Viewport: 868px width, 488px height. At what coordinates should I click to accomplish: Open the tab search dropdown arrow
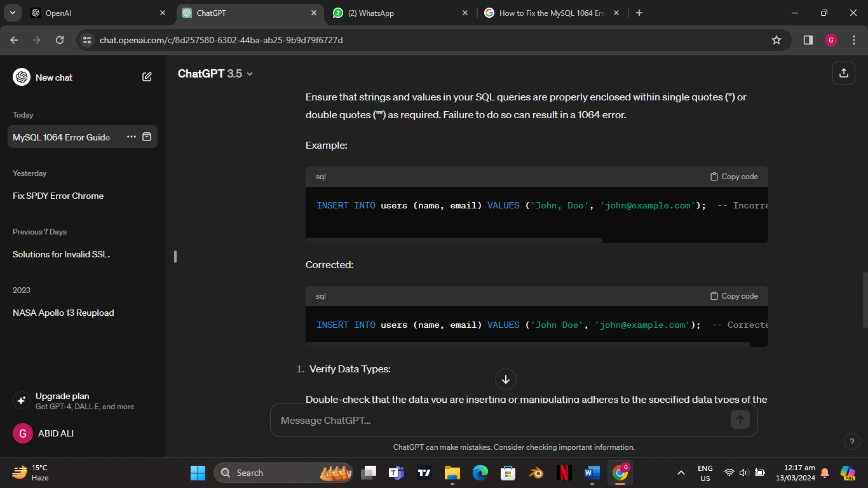pos(13,13)
